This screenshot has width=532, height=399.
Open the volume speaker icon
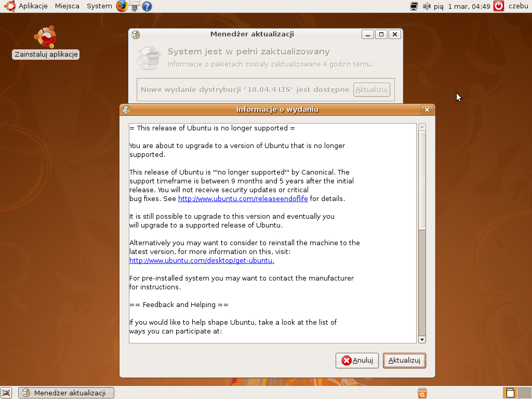(427, 6)
